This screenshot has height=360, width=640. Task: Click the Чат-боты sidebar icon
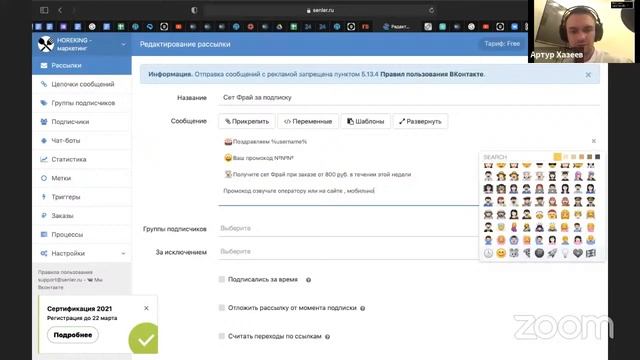click(x=44, y=140)
